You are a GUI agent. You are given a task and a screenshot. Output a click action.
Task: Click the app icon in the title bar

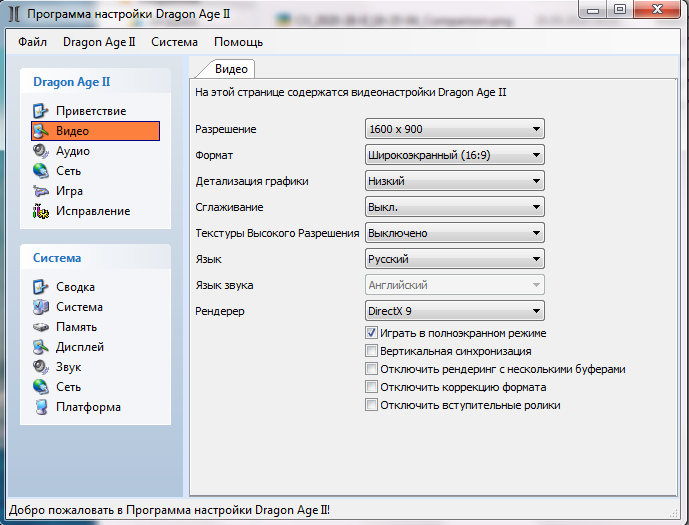click(14, 14)
